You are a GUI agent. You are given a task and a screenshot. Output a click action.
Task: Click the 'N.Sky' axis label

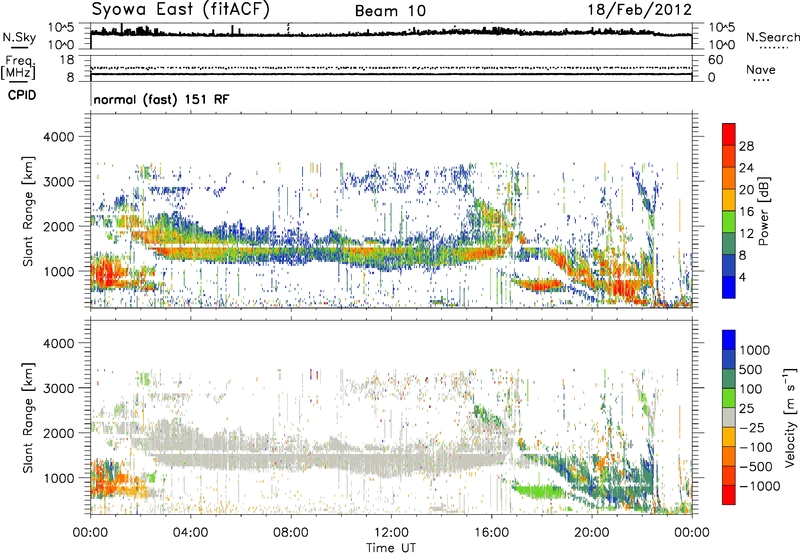click(19, 37)
